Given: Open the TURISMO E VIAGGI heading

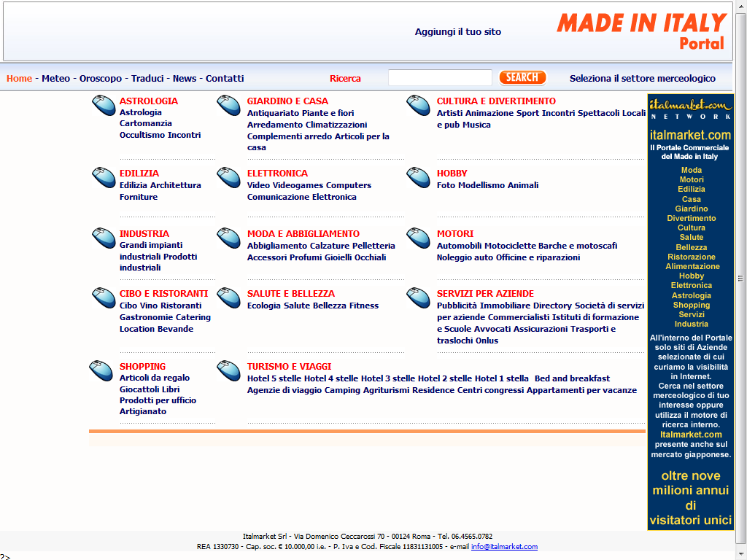Looking at the screenshot, I should (289, 367).
